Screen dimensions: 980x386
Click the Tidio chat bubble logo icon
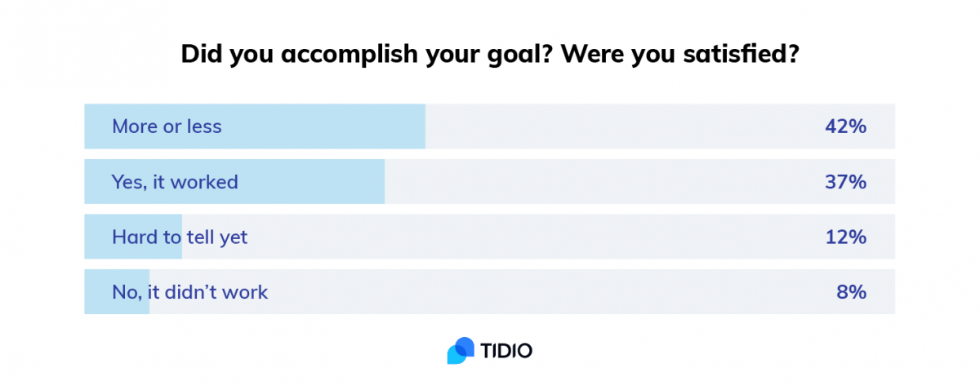461,350
